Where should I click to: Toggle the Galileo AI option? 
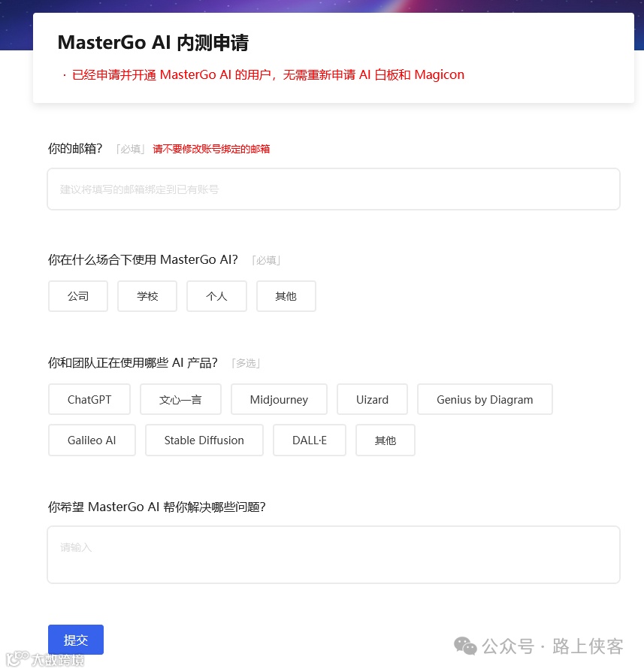pyautogui.click(x=92, y=440)
